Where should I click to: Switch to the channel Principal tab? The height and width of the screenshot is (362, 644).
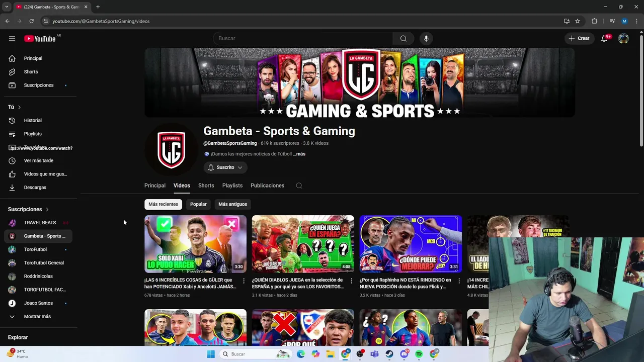point(155,186)
